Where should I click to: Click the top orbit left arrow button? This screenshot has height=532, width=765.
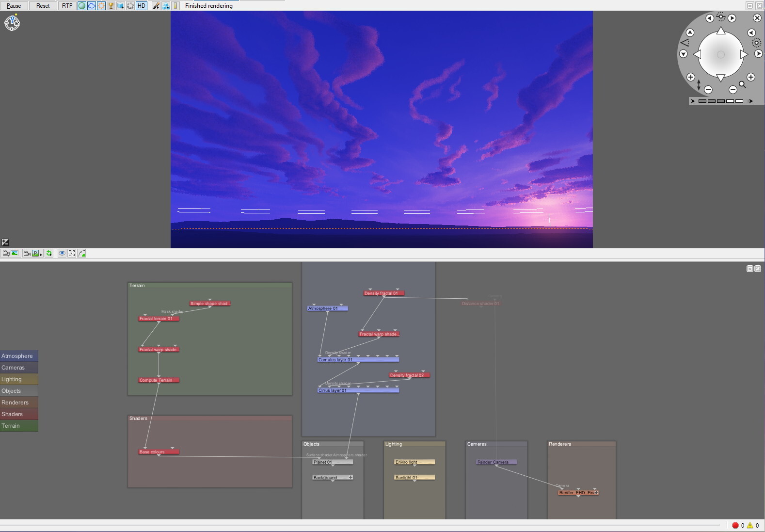tap(710, 18)
